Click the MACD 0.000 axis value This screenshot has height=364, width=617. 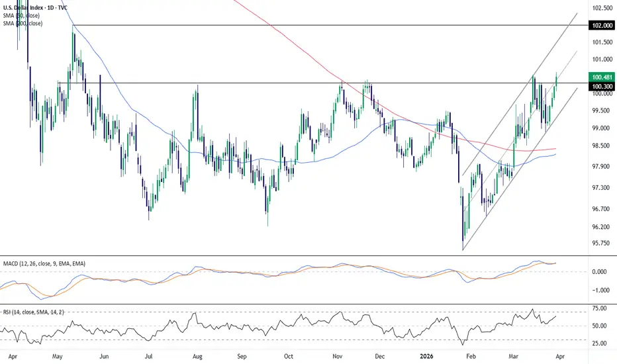tap(599, 271)
